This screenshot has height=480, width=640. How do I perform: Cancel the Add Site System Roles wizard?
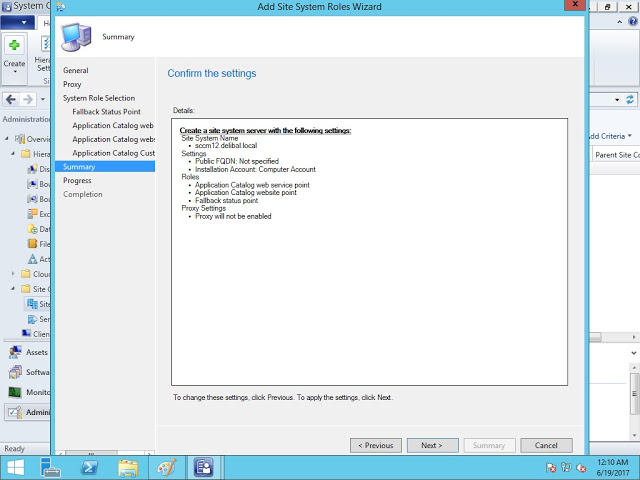coord(546,445)
